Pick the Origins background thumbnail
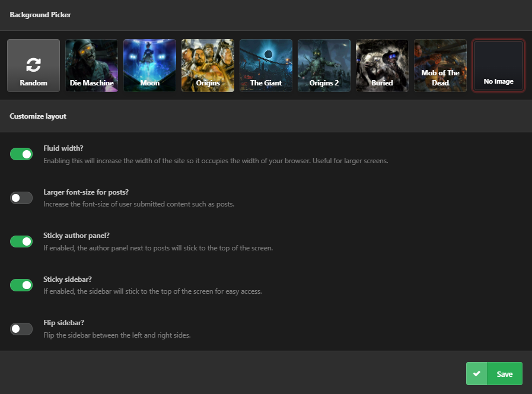532x394 pixels. coord(208,65)
